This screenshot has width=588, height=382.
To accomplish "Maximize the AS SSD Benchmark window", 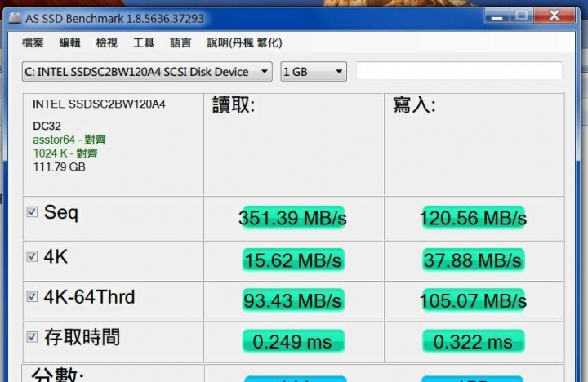I will (x=521, y=16).
